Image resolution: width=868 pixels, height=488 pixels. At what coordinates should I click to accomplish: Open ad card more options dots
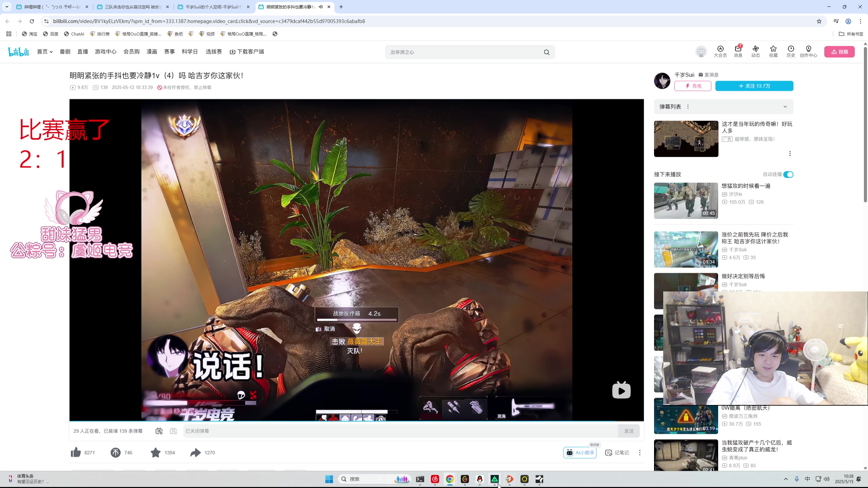[x=790, y=154]
